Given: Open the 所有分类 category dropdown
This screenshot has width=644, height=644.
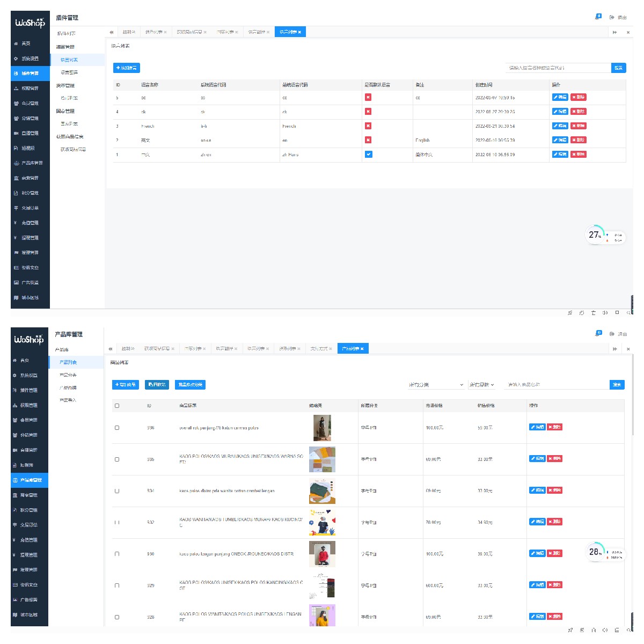Looking at the screenshot, I should (x=436, y=385).
